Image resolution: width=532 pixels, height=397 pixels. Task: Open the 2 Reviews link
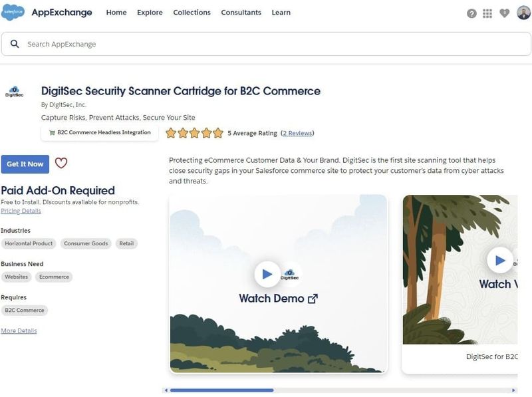tap(297, 133)
